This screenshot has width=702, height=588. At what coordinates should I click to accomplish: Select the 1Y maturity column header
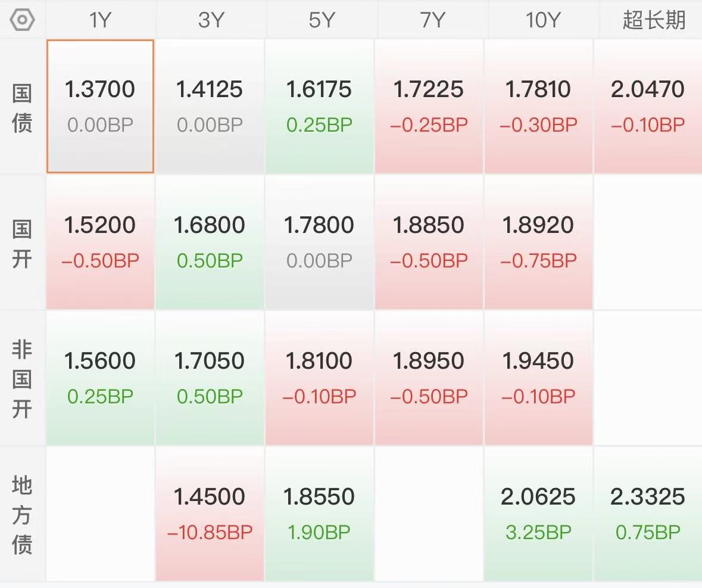[100, 20]
